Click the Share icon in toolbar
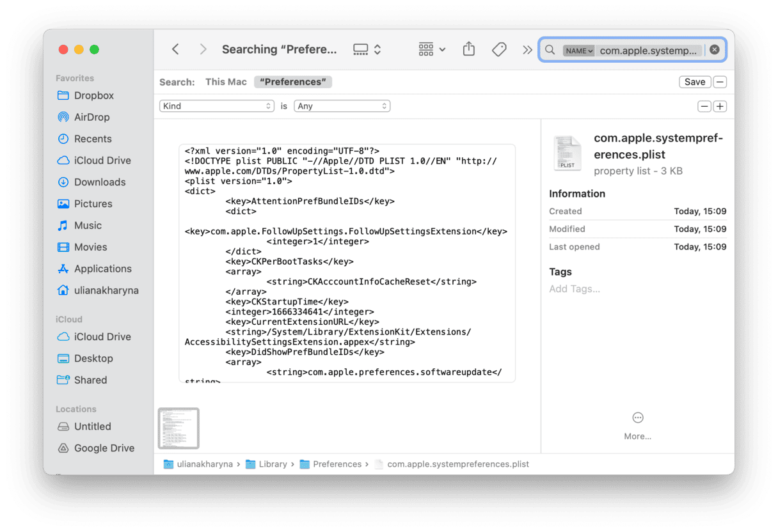The width and height of the screenshot is (778, 532). click(468, 49)
